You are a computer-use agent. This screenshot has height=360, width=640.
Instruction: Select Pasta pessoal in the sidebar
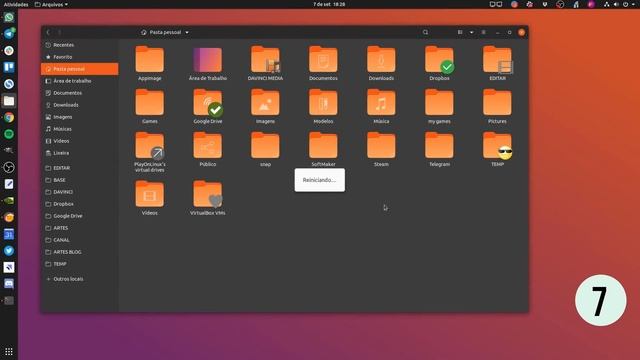click(x=80, y=69)
